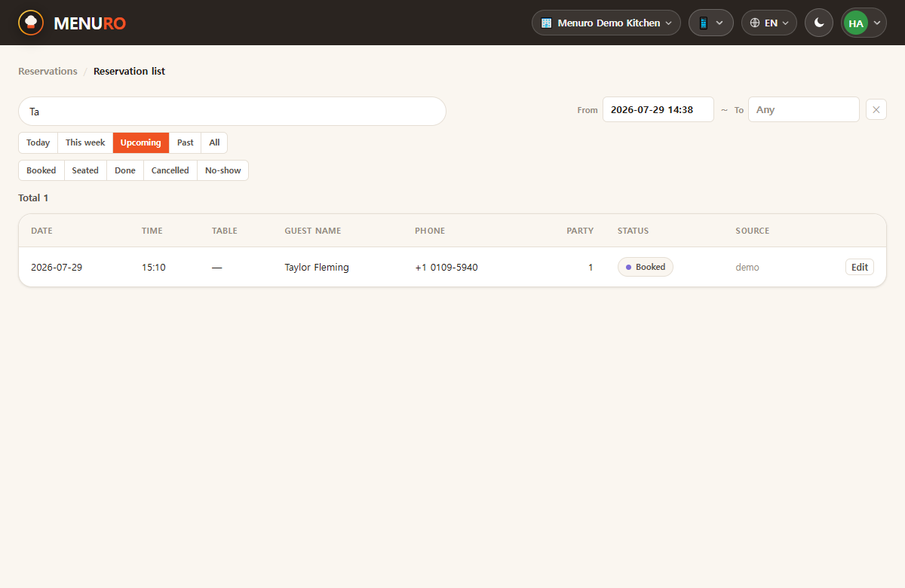Filter by Seated status
The image size is (905, 588).
coord(85,170)
